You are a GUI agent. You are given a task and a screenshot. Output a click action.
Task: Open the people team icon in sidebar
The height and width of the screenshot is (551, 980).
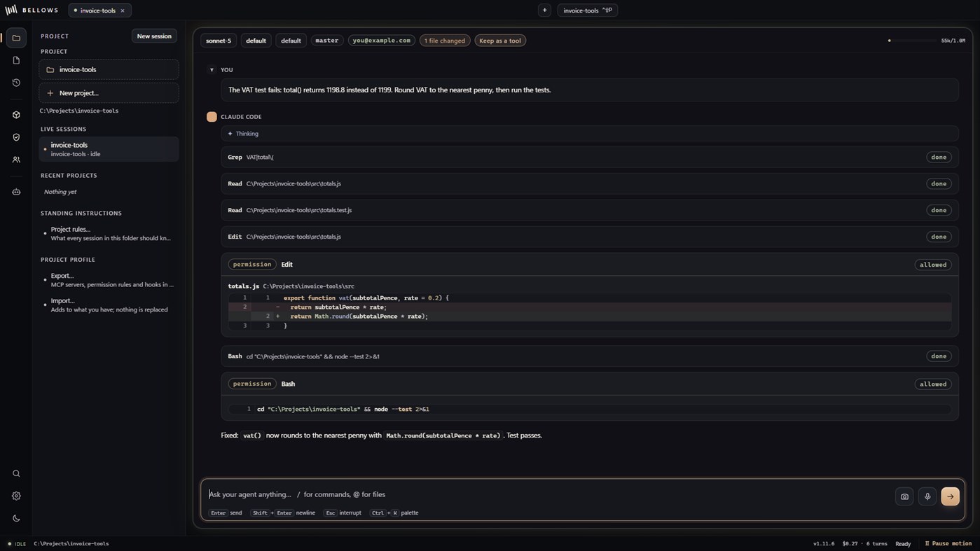pos(16,160)
